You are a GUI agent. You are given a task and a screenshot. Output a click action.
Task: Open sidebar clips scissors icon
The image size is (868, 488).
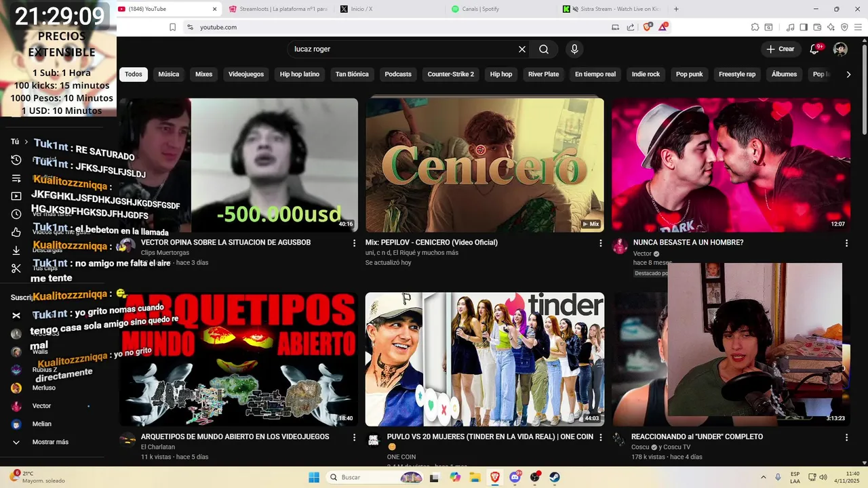pyautogui.click(x=16, y=268)
